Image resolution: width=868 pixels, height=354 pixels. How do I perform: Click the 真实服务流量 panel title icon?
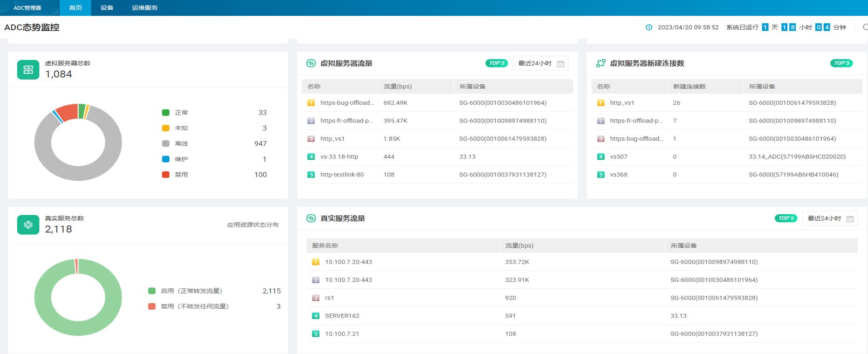311,218
